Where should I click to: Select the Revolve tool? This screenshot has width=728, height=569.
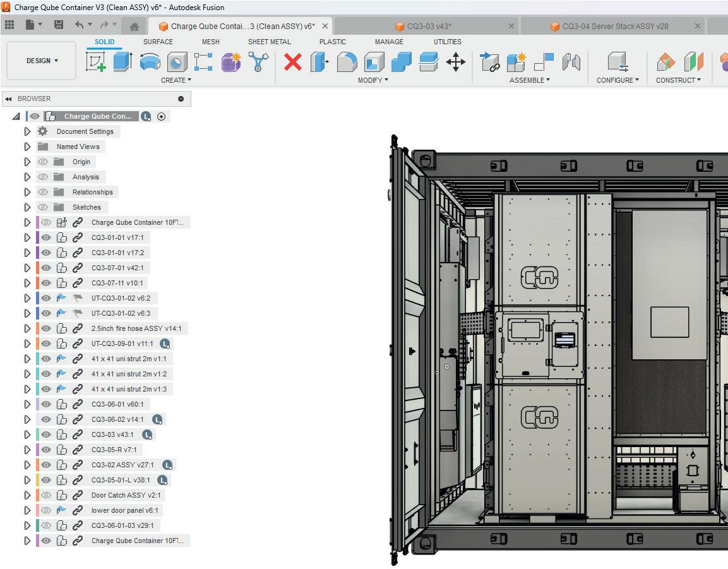pyautogui.click(x=150, y=62)
